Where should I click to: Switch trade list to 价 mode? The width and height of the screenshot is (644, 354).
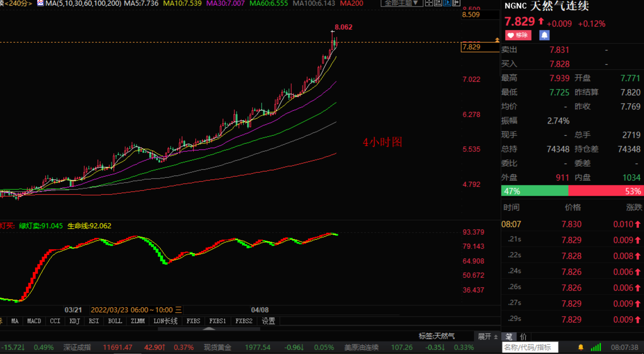click(x=523, y=337)
